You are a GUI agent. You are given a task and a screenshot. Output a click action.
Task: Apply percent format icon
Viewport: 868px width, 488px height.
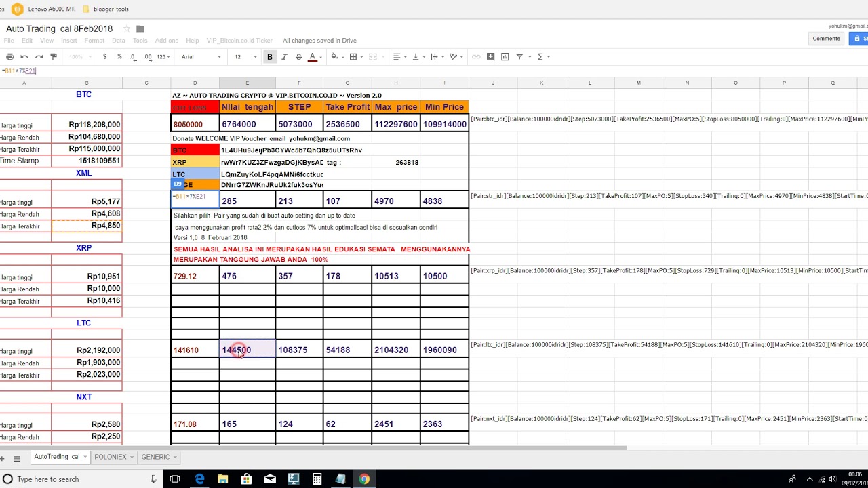119,57
